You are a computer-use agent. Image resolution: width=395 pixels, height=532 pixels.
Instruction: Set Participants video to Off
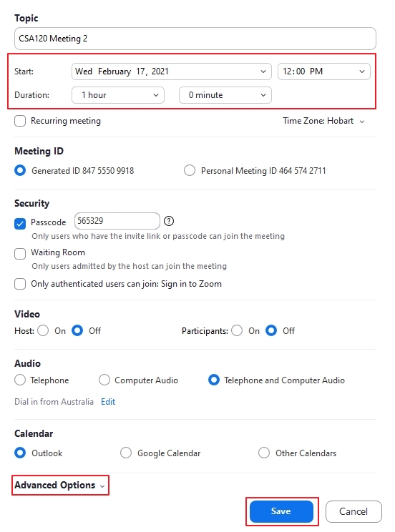coord(271,330)
